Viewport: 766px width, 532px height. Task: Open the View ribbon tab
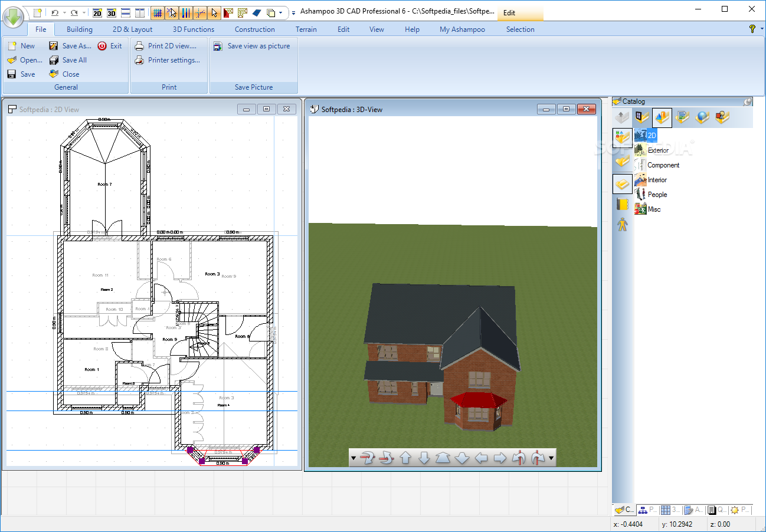377,29
